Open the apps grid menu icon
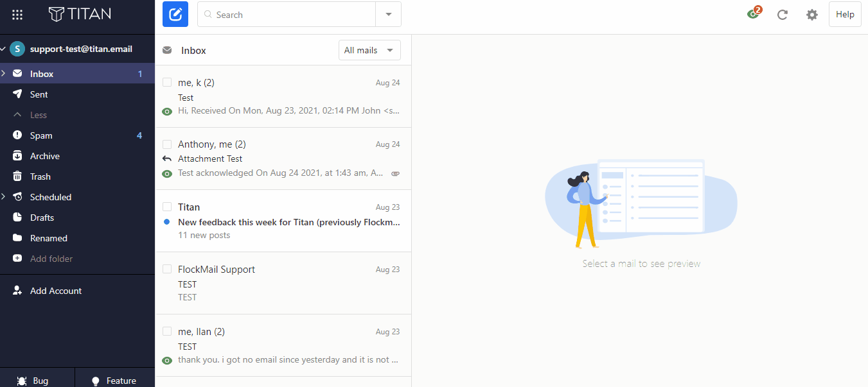Viewport: 868px width, 387px height. coord(17,15)
